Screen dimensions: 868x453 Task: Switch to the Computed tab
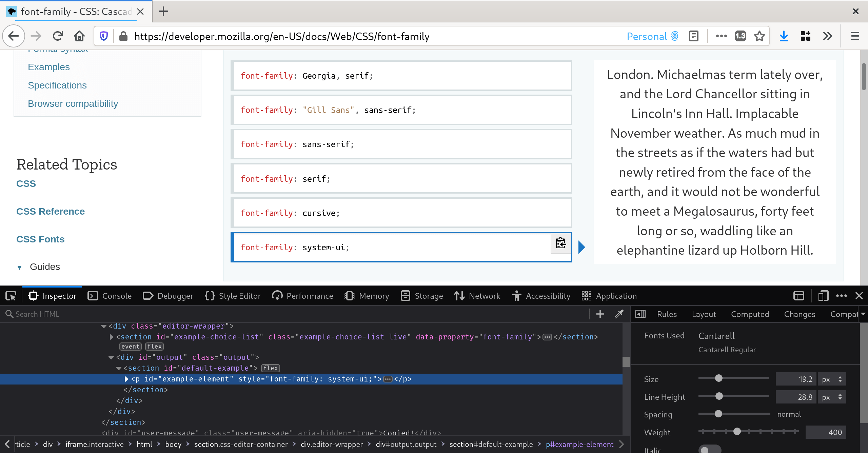750,314
